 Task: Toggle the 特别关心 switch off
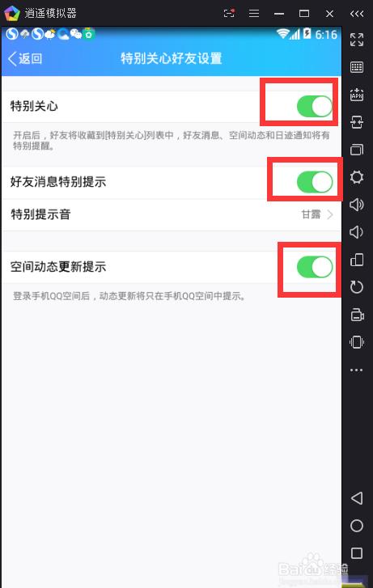(x=315, y=106)
